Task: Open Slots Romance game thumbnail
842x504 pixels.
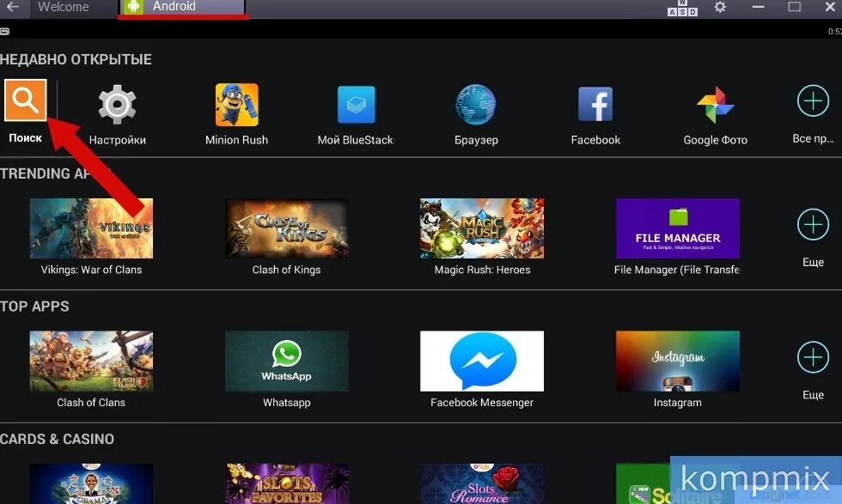Action: (x=482, y=483)
